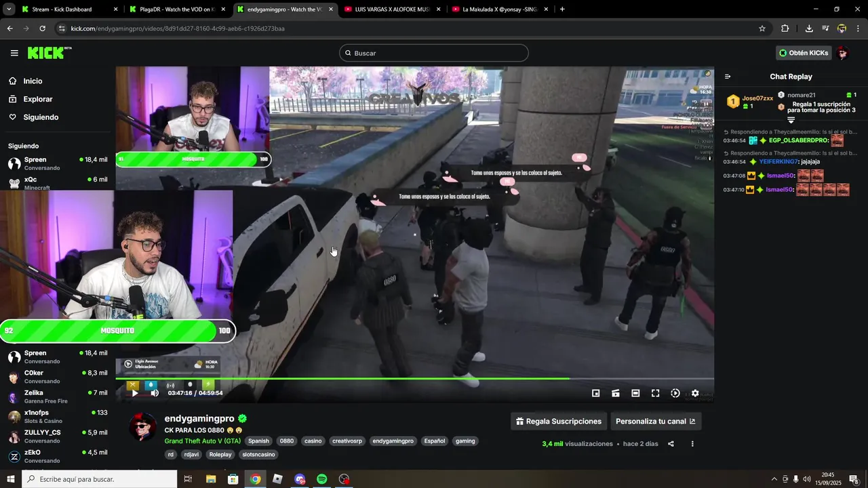This screenshot has width=868, height=488.
Task: Open Spotify from the taskbar
Action: 322,479
